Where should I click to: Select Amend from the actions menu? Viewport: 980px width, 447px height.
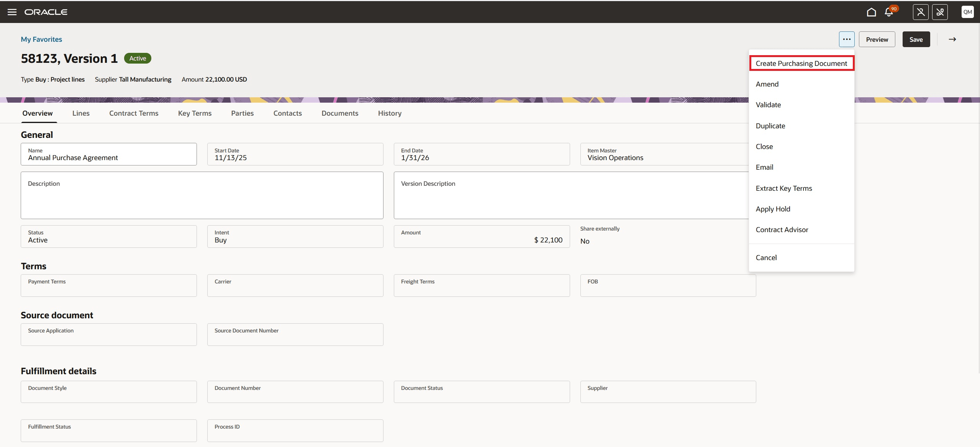[x=767, y=84]
